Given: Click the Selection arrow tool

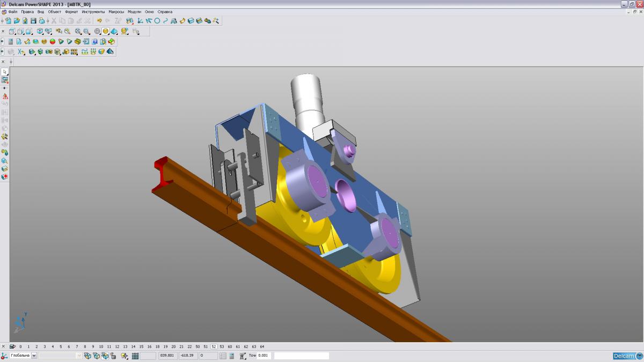Looking at the screenshot, I should click(5, 71).
